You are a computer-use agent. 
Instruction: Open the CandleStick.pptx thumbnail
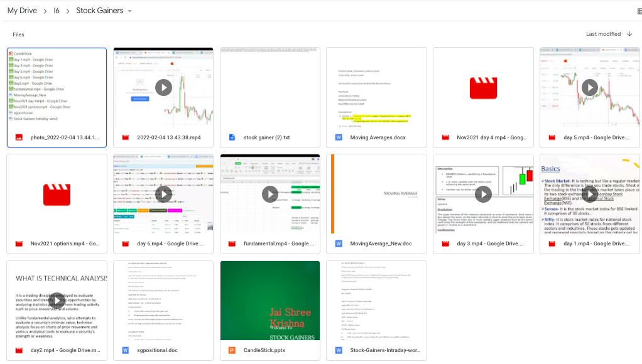(x=270, y=300)
